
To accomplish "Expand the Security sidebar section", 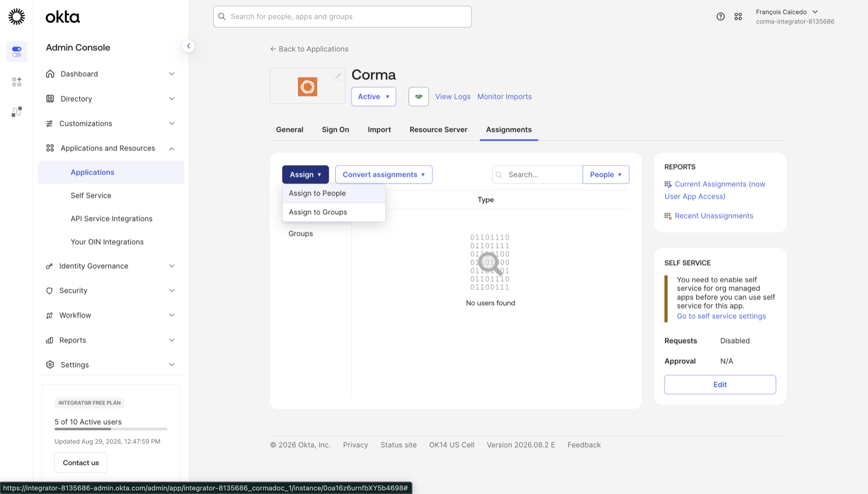I will coord(111,291).
